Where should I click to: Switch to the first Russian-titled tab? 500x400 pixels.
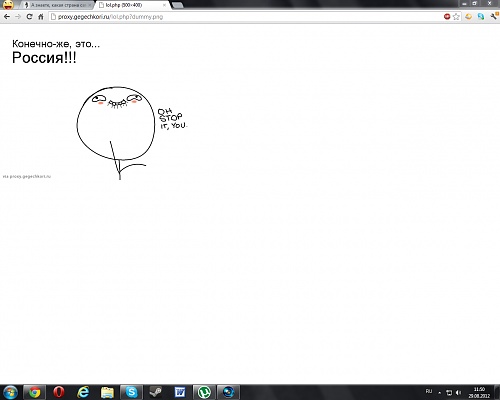tap(57, 5)
